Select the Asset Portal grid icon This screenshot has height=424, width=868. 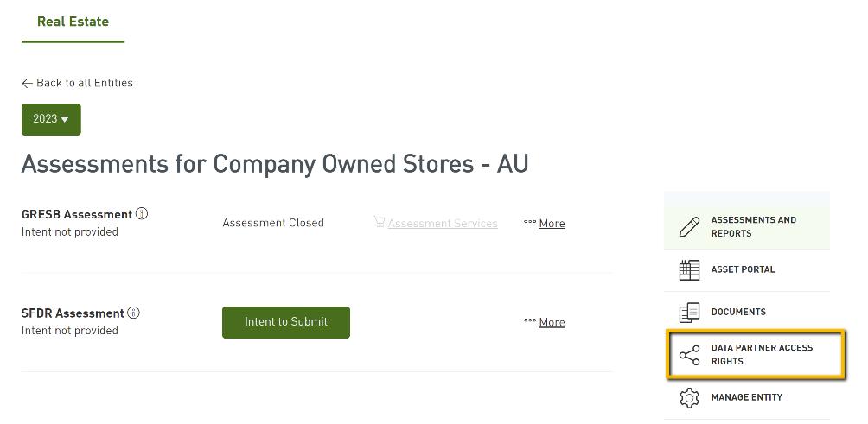click(x=689, y=270)
